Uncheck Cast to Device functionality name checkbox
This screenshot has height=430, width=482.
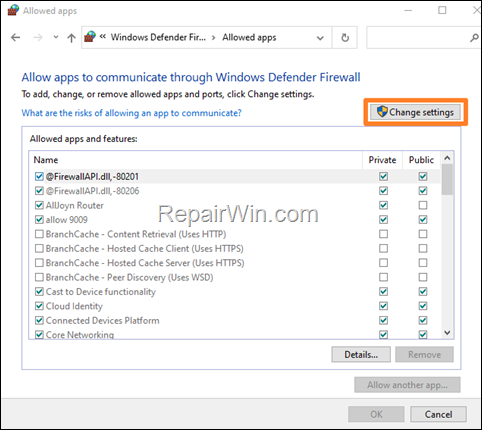coord(39,292)
